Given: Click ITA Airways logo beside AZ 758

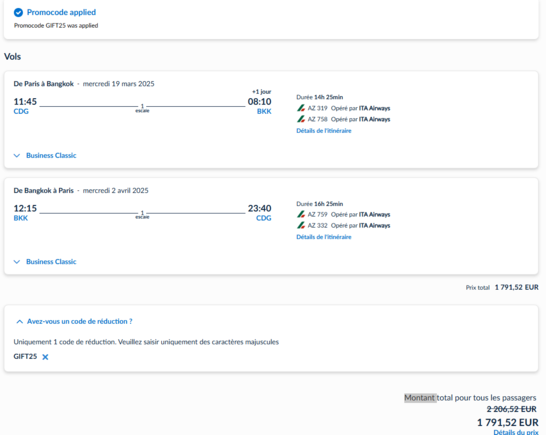Looking at the screenshot, I should click(301, 119).
